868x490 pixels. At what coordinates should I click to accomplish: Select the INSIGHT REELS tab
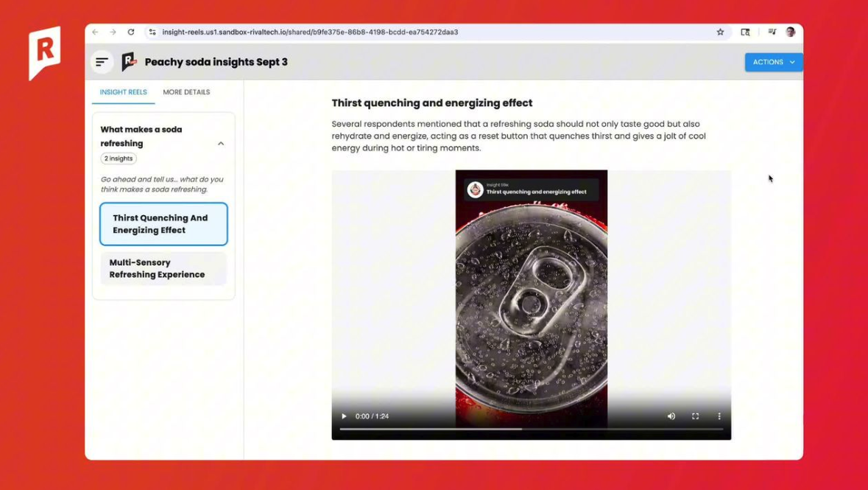(123, 92)
